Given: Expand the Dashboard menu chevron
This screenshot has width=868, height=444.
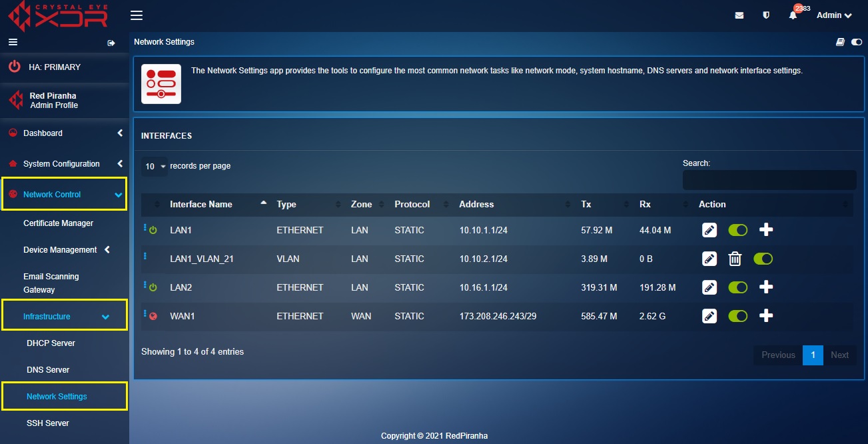Looking at the screenshot, I should (120, 133).
